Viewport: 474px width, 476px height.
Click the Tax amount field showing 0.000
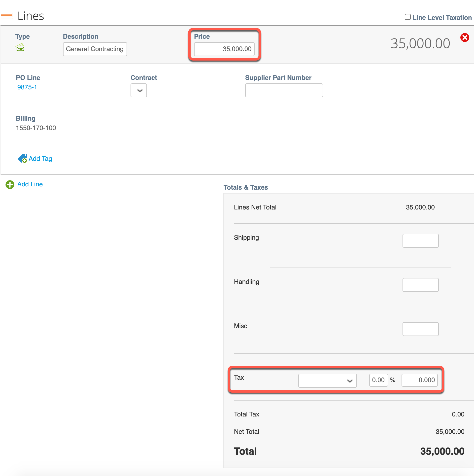click(419, 380)
